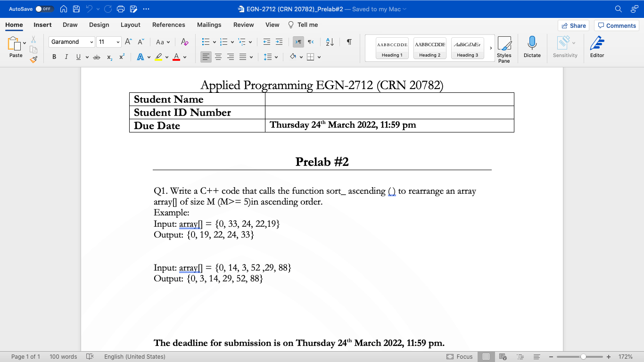Apply italic formatting
644x362 pixels.
coord(66,57)
